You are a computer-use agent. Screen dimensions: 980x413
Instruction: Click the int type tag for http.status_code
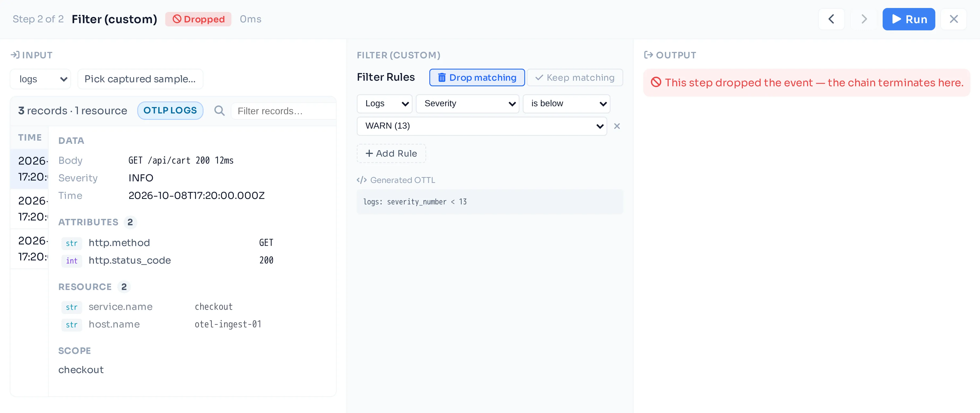coord(72,261)
